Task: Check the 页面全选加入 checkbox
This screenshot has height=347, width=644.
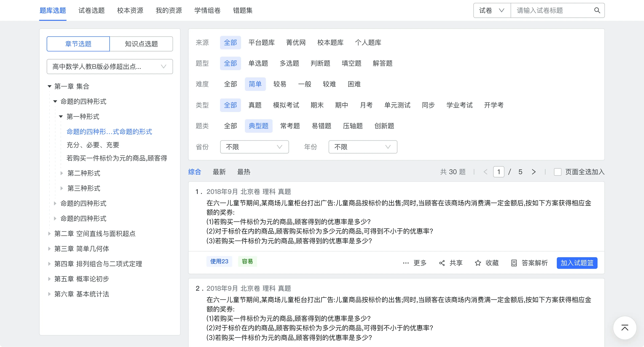Action: (557, 172)
